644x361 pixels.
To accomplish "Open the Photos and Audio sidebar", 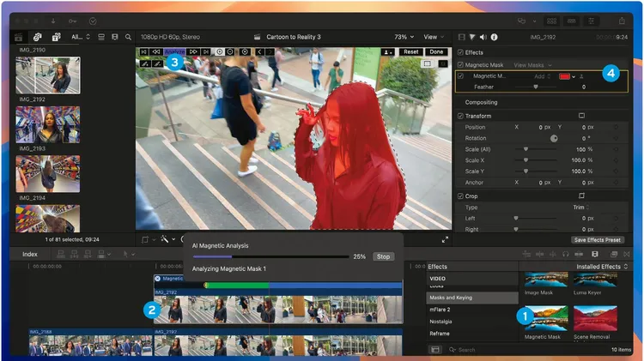I will (x=38, y=37).
